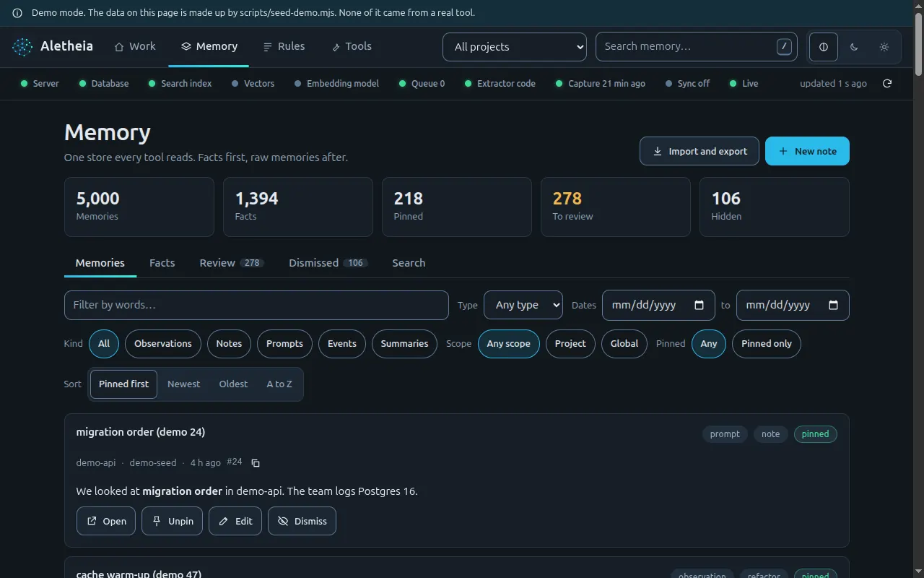Copy memory ID #24 icon

pos(256,463)
